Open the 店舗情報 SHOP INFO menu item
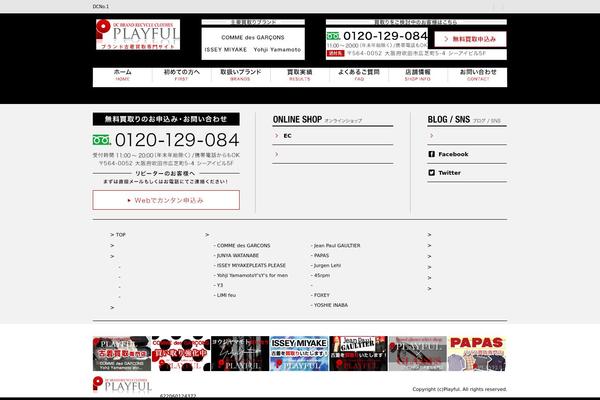The image size is (600, 400). click(418, 75)
